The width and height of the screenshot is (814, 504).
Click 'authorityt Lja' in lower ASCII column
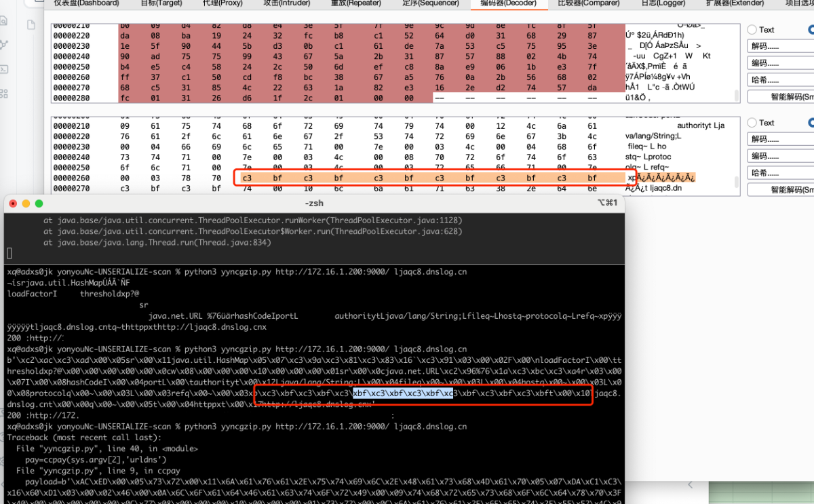pos(701,125)
